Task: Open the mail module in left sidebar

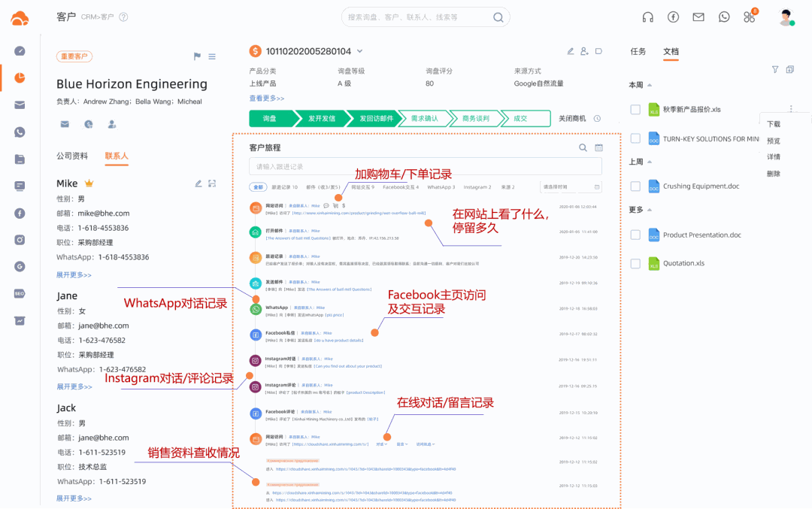Action: point(20,105)
